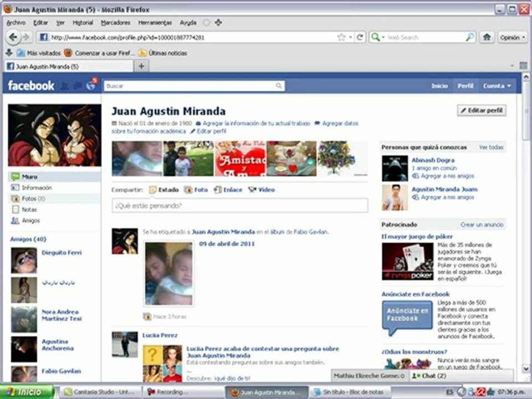Click the Editar perfil button
Screen dimensions: 532x399
point(482,110)
